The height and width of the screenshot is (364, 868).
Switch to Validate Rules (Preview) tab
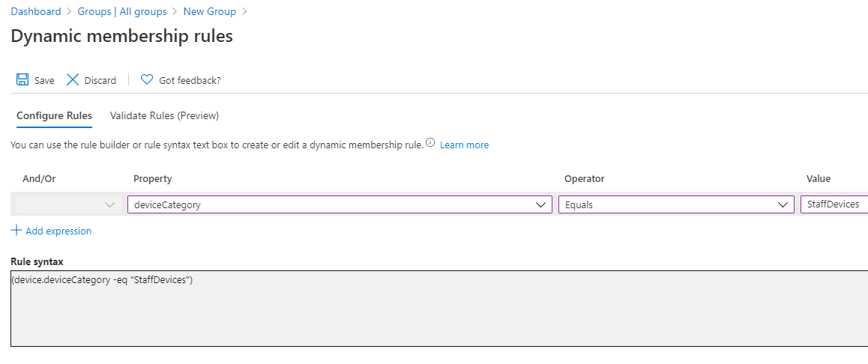(164, 115)
